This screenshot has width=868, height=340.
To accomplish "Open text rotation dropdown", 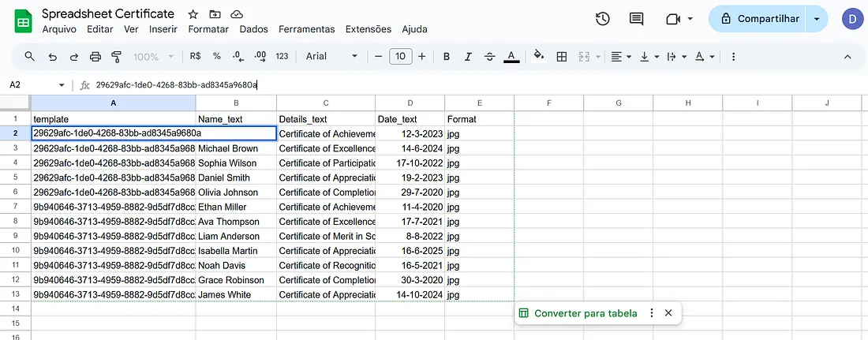I will coord(704,57).
